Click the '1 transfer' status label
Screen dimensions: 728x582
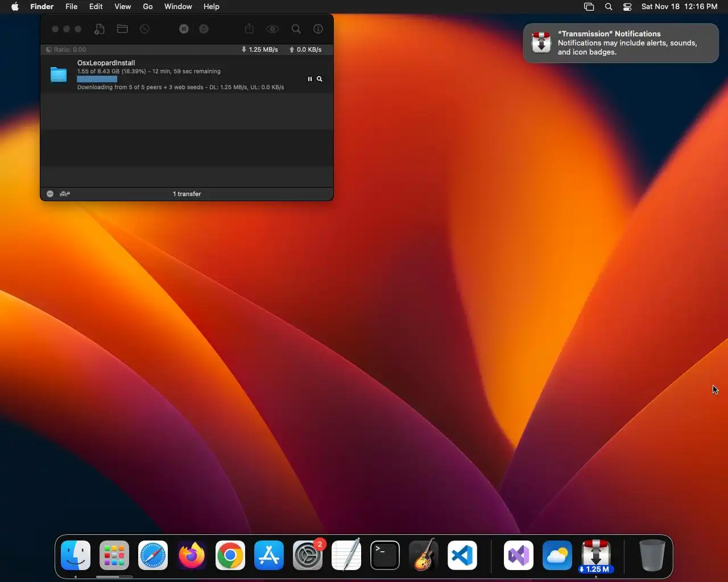[x=187, y=194]
